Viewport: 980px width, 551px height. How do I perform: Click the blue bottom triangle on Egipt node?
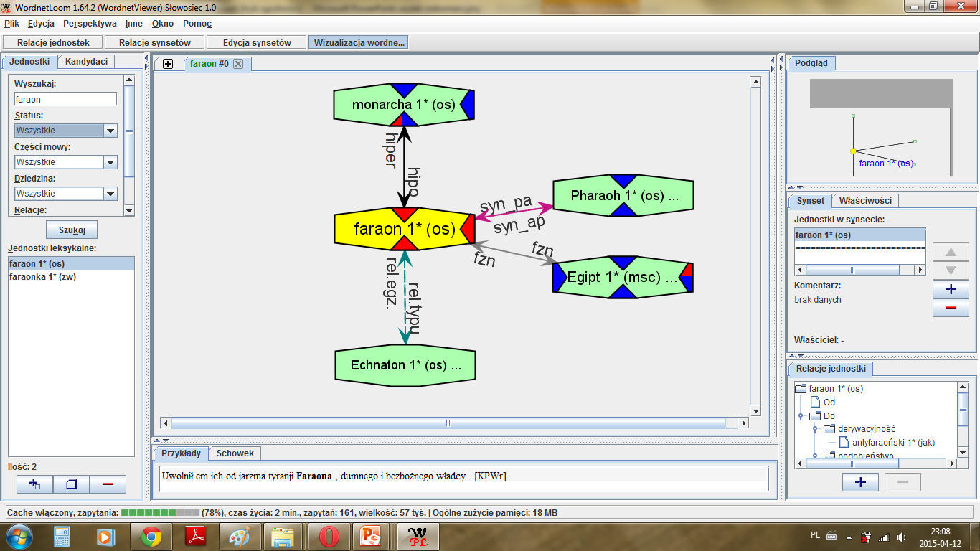click(x=623, y=291)
